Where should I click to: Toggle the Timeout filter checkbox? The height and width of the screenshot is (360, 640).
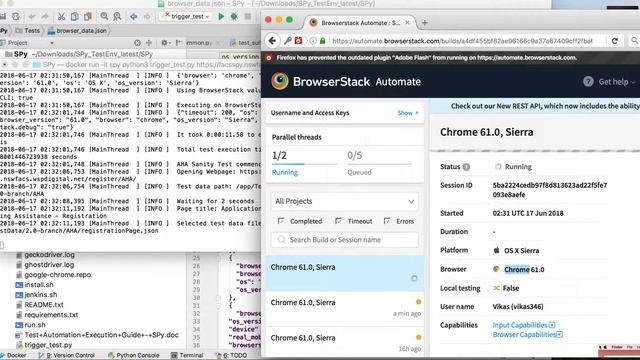pyautogui.click(x=338, y=221)
